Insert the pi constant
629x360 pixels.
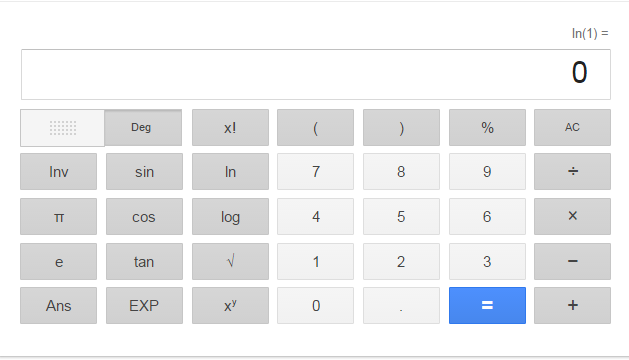59,216
